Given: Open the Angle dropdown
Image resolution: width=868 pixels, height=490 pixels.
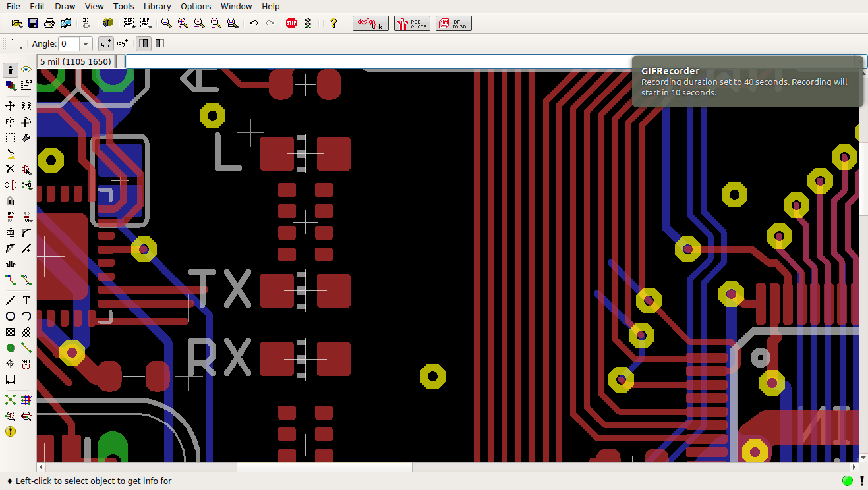Looking at the screenshot, I should [86, 44].
